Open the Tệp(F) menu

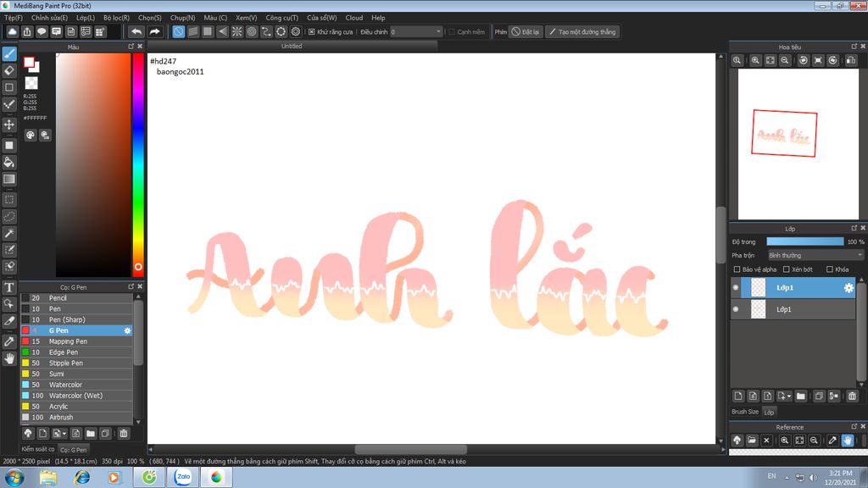pos(14,18)
